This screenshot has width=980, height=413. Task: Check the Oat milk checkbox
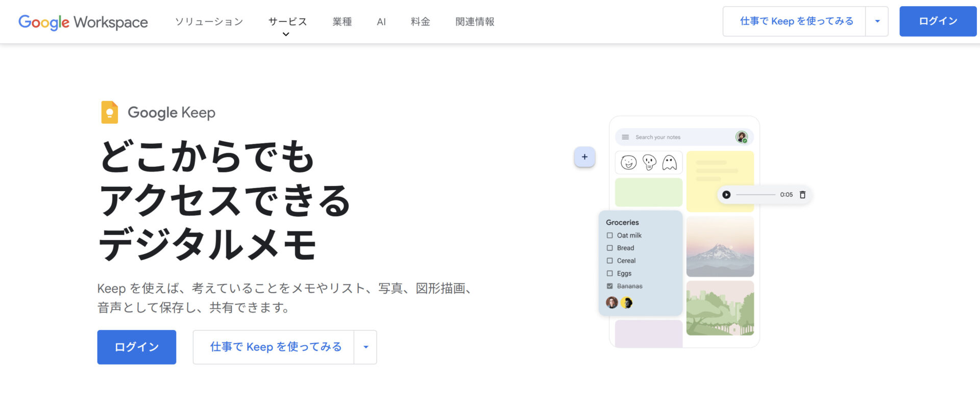click(x=609, y=236)
